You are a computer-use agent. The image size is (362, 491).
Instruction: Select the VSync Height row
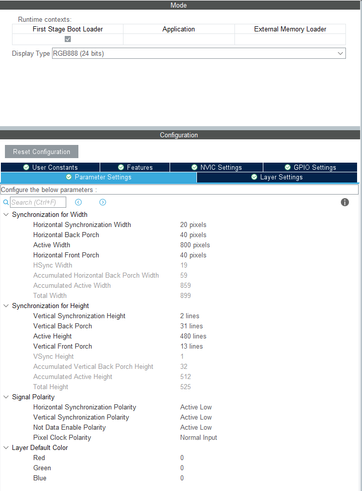coord(180,356)
